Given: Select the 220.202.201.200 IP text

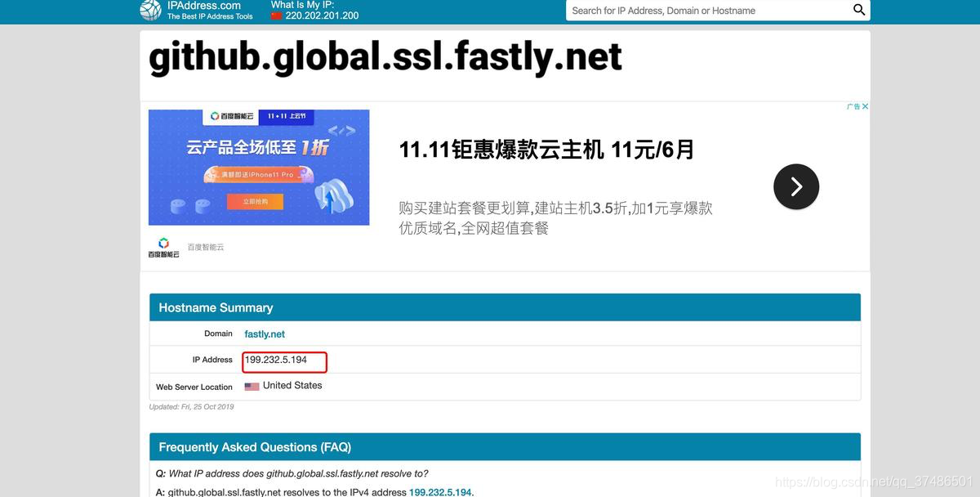Looking at the screenshot, I should (x=322, y=16).
